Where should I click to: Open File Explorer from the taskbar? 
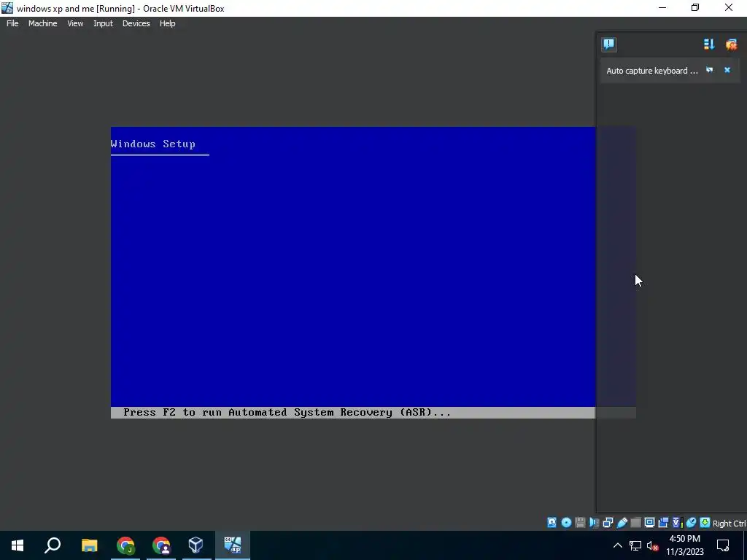[x=89, y=545]
